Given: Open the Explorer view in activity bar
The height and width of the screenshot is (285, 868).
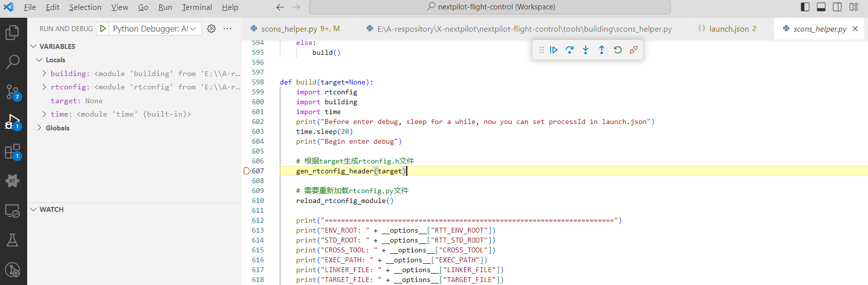Looking at the screenshot, I should point(12,33).
